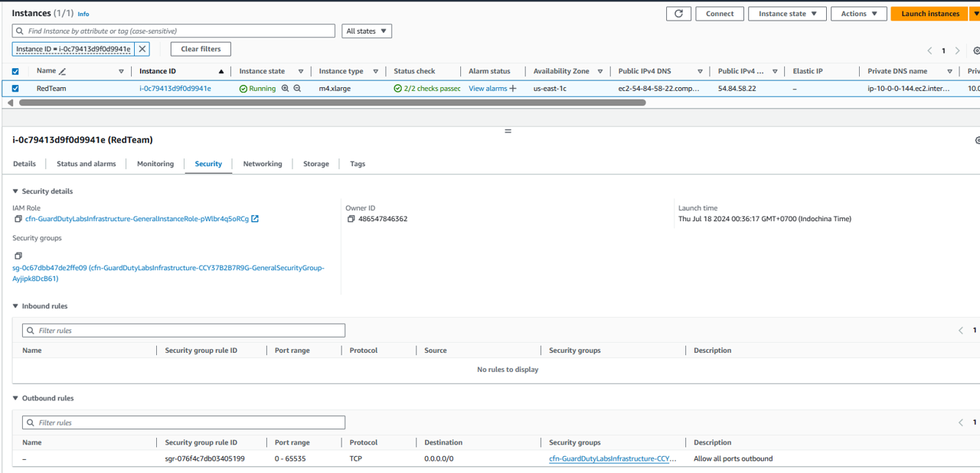Click the Find Instance search field
This screenshot has height=473, width=980.
(x=174, y=31)
